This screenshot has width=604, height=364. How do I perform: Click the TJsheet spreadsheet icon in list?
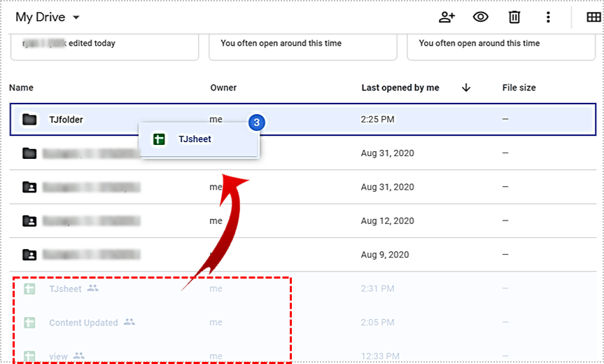pos(29,288)
